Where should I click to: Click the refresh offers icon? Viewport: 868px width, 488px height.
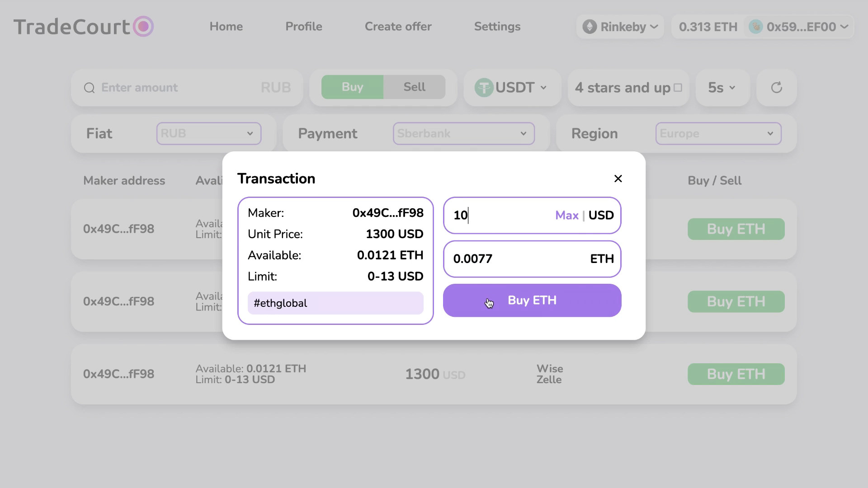click(776, 88)
